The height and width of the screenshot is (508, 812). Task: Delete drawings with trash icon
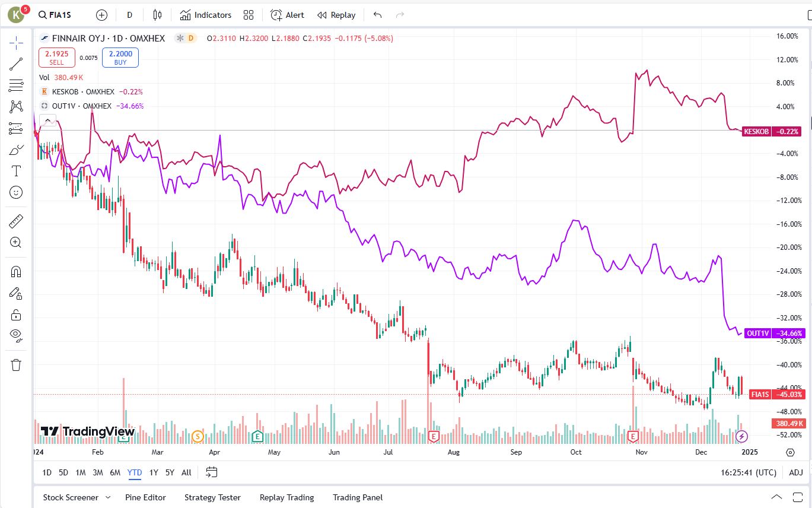coord(16,364)
